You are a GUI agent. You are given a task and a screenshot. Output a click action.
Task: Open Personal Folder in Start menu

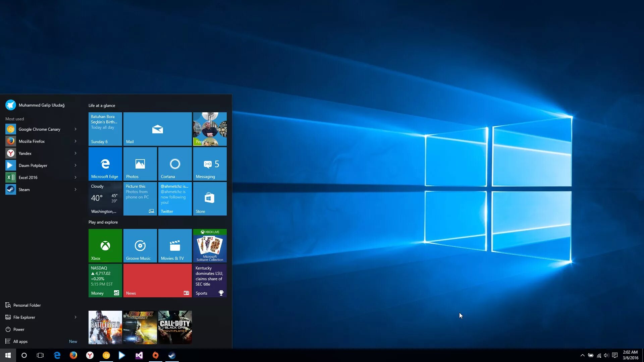click(x=27, y=305)
